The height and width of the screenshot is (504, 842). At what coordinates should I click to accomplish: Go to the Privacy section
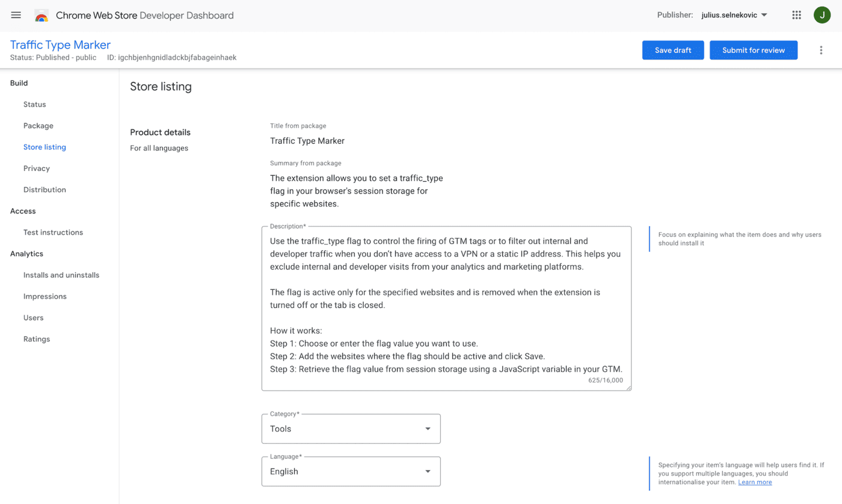coord(36,168)
